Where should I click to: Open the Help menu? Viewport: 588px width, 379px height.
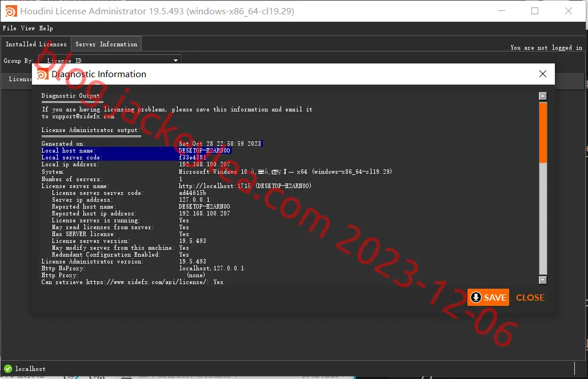[46, 28]
